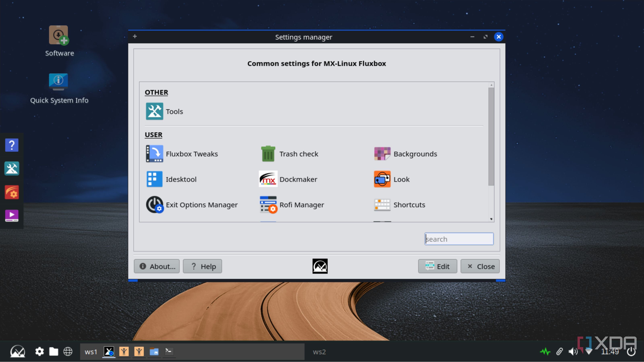Image resolution: width=644 pixels, height=362 pixels.
Task: Click the volume speaker tray icon
Action: pos(573,352)
